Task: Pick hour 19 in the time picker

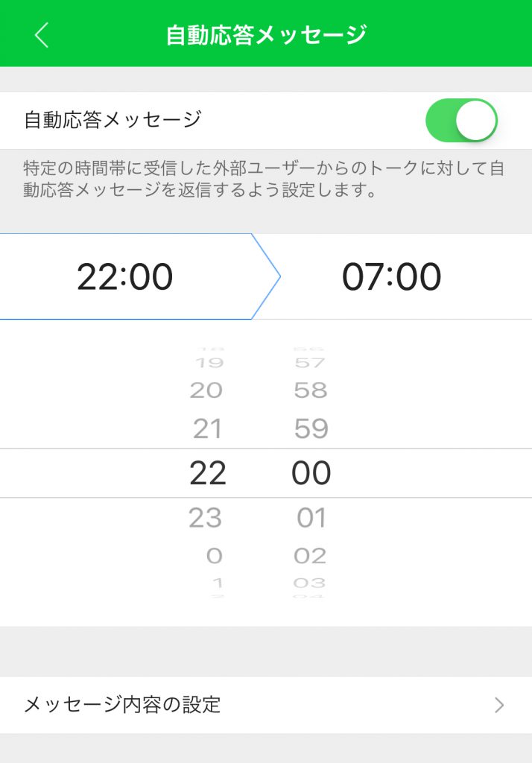Action: (x=209, y=363)
